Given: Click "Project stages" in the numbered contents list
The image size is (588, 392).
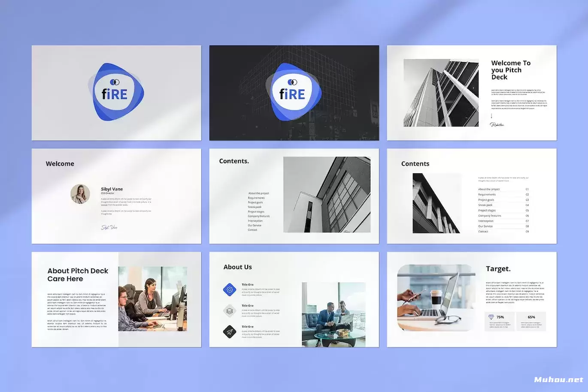Looking at the screenshot, I should point(487,211).
